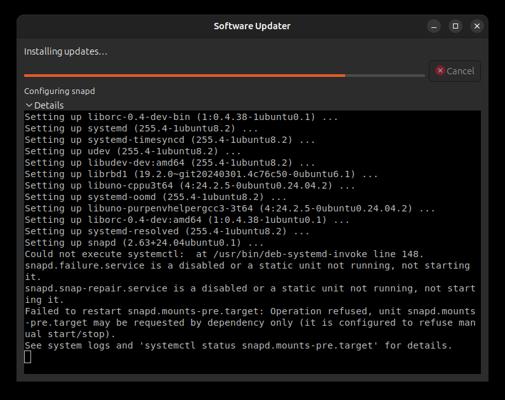Click the terminal cursor block at the bottom

click(28, 357)
